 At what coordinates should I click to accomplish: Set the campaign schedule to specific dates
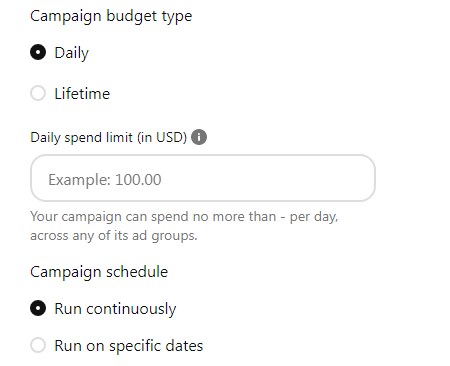pyautogui.click(x=38, y=345)
